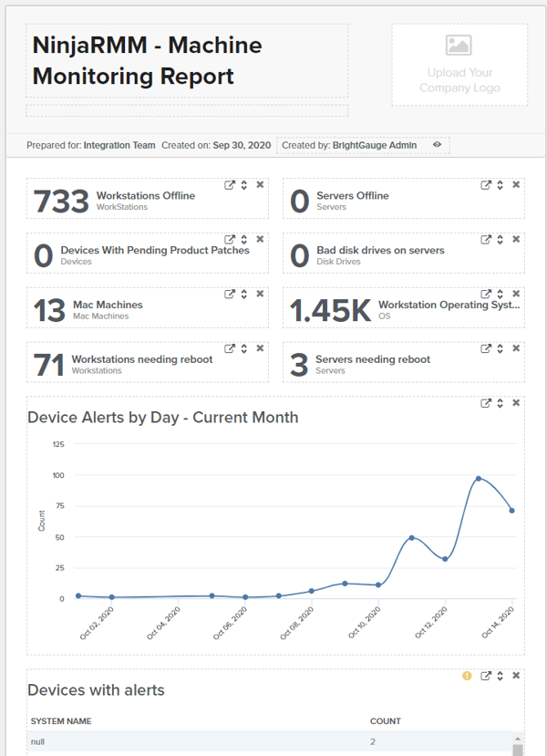
Task: Click the 1.45K operating system value
Action: (x=330, y=310)
